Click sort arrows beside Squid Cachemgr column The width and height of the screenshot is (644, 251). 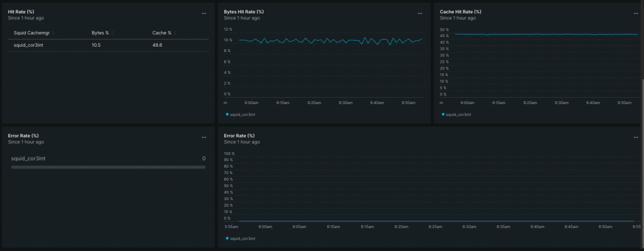click(53, 33)
